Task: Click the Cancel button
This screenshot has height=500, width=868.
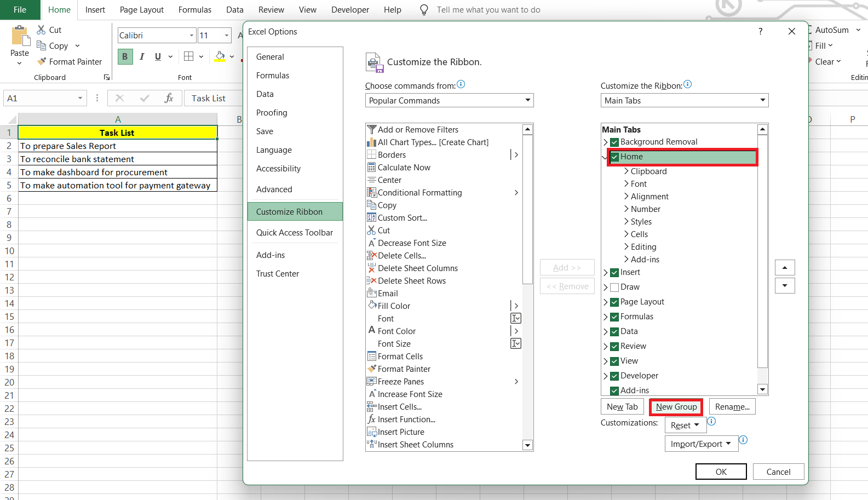Action: [778, 472]
